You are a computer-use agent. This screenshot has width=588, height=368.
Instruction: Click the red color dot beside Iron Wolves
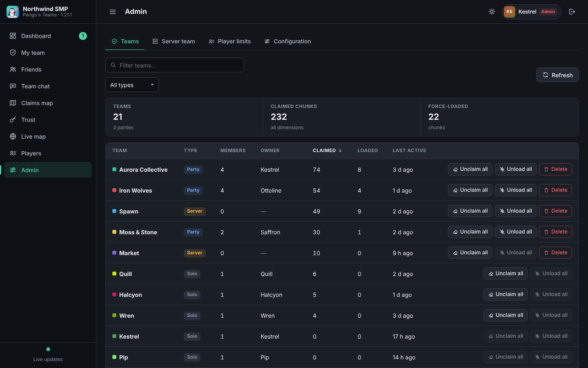coord(114,190)
